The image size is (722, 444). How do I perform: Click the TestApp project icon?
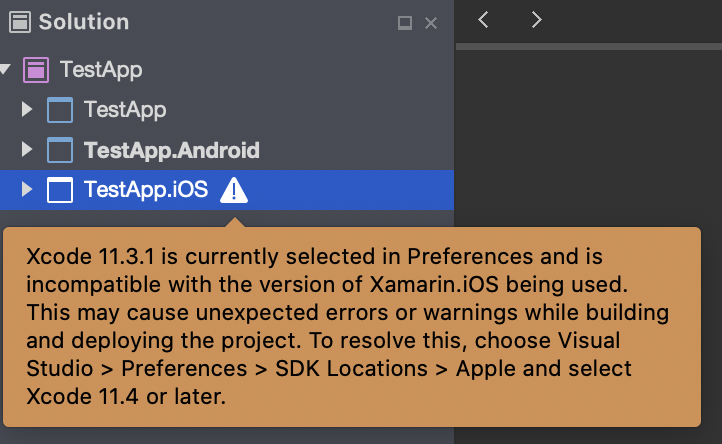tap(60, 110)
